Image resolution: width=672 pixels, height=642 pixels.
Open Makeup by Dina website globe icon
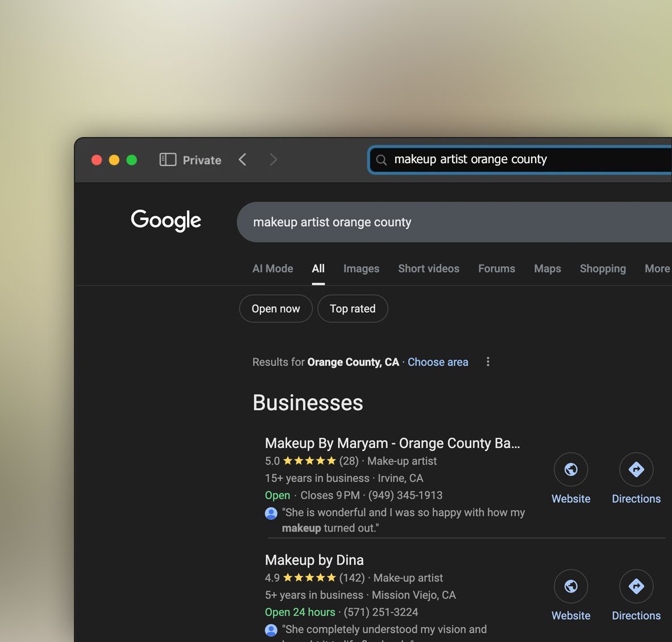571,586
